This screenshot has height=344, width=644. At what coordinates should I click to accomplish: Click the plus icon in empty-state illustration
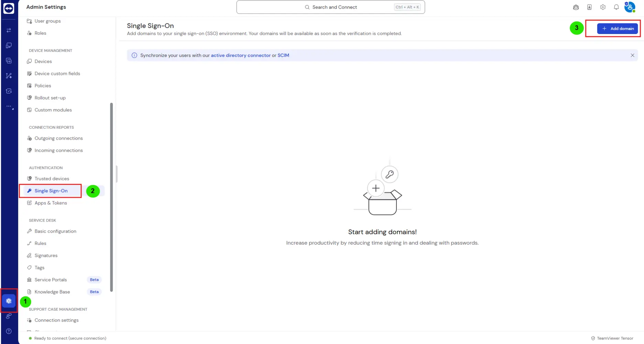click(376, 188)
